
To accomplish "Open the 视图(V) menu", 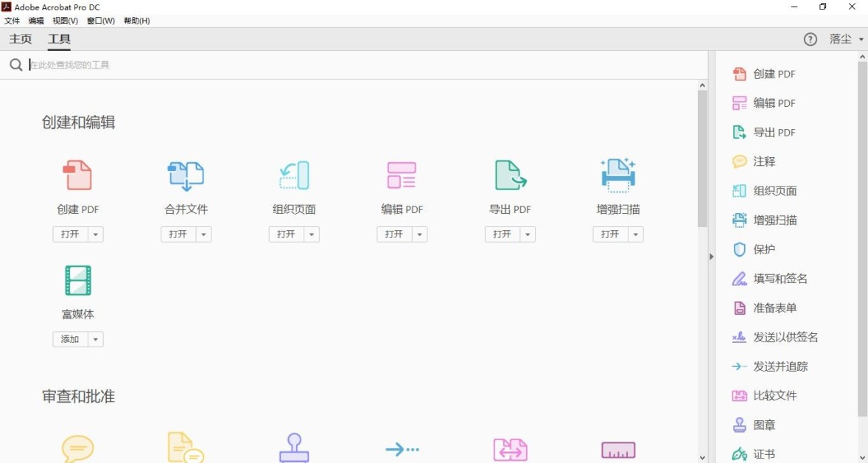I will tap(65, 21).
